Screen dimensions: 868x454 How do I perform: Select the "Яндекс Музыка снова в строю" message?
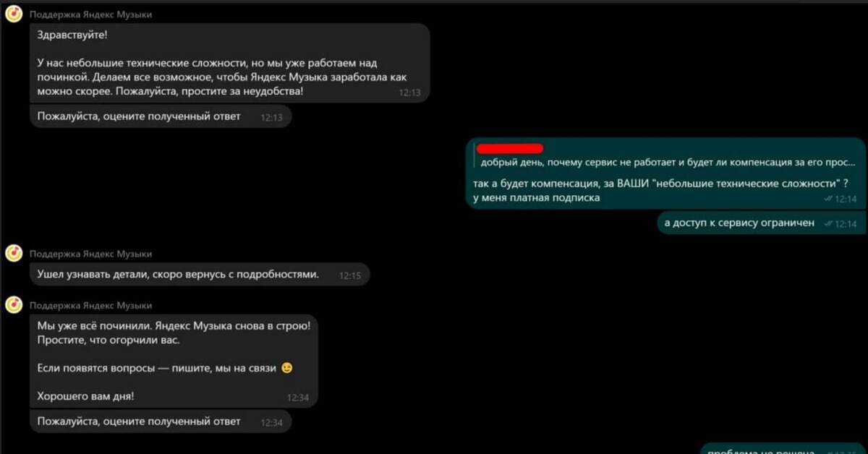click(174, 361)
